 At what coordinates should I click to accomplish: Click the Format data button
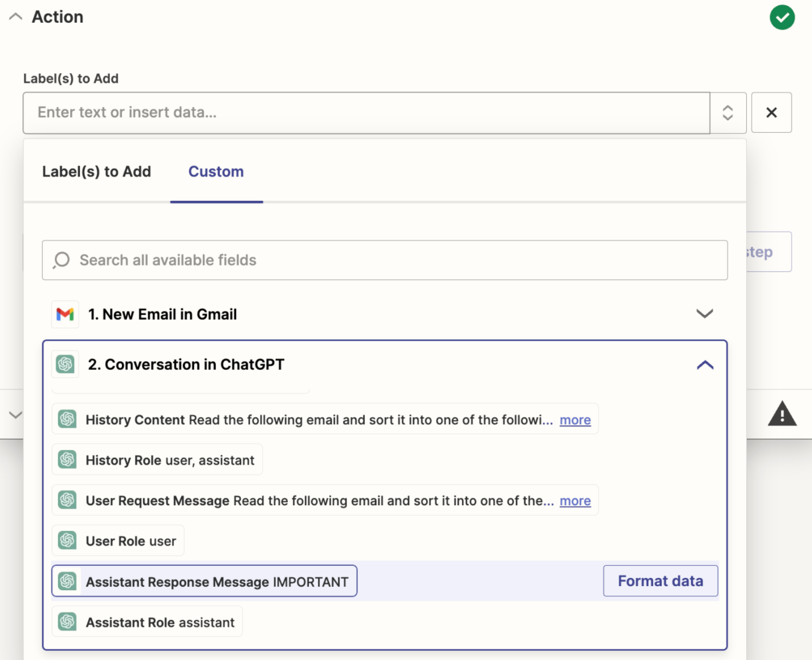[660, 581]
